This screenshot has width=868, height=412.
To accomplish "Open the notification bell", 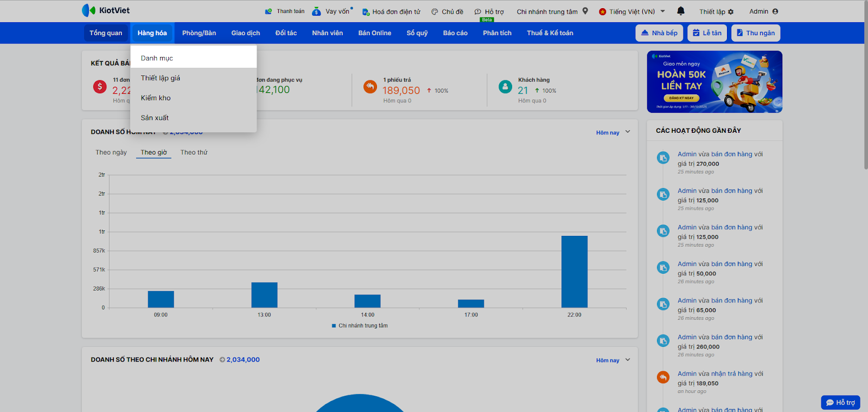I will pos(681,11).
